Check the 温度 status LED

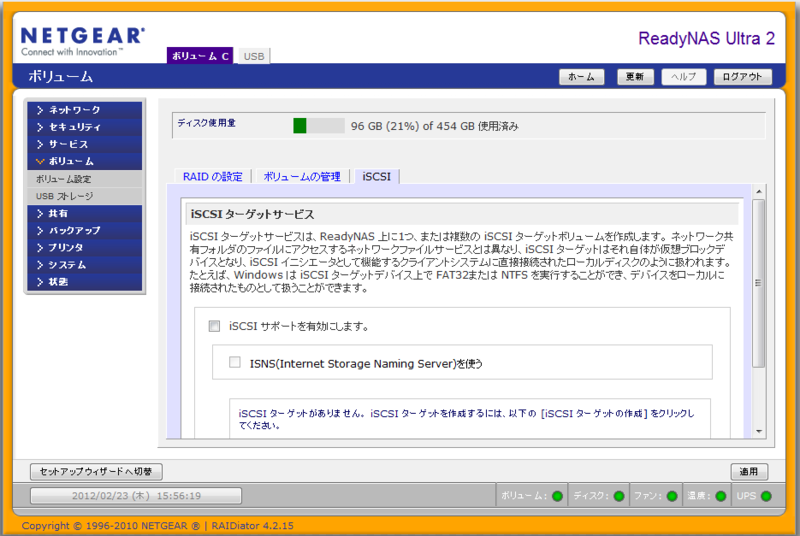coord(720,496)
